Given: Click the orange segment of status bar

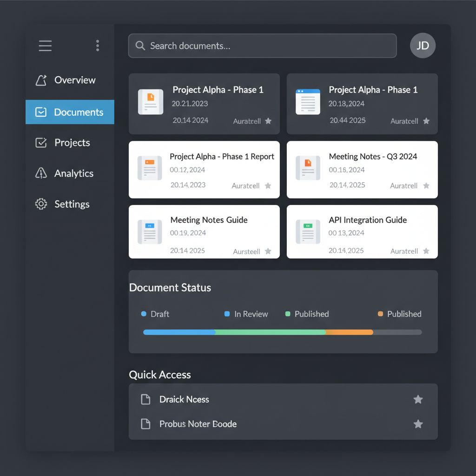Looking at the screenshot, I should pyautogui.click(x=349, y=332).
